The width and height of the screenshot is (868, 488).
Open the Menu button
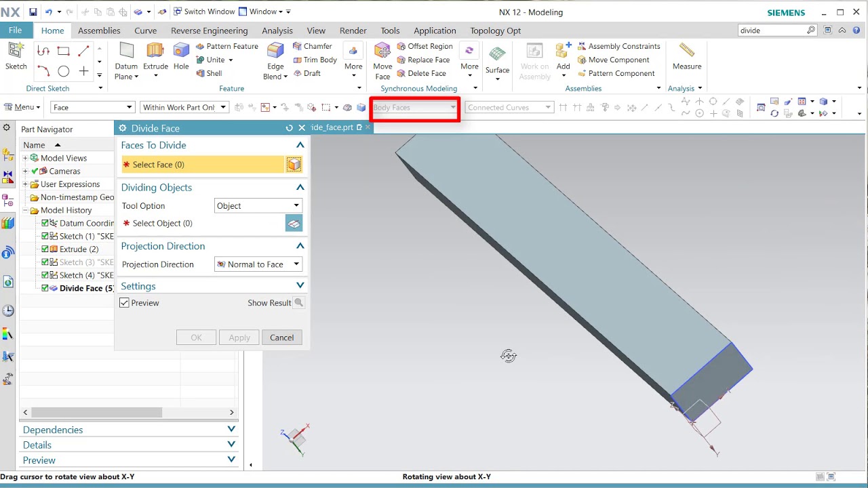tap(22, 107)
